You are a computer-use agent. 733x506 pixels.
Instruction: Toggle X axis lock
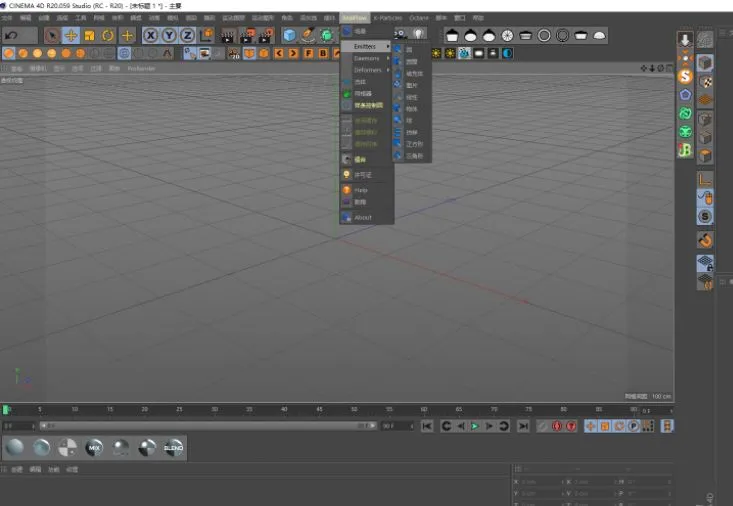151,36
